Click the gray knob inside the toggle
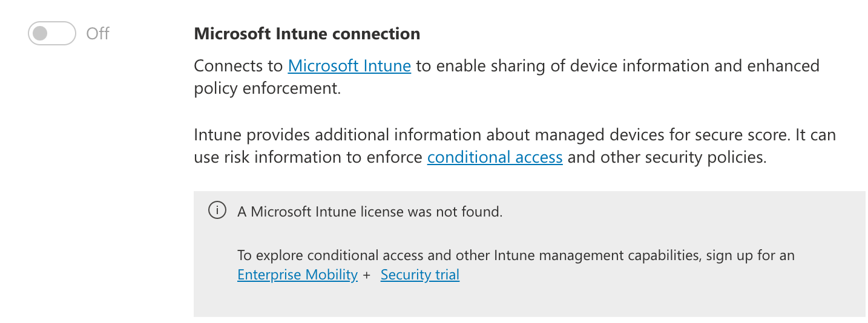This screenshot has width=868, height=323. click(41, 33)
